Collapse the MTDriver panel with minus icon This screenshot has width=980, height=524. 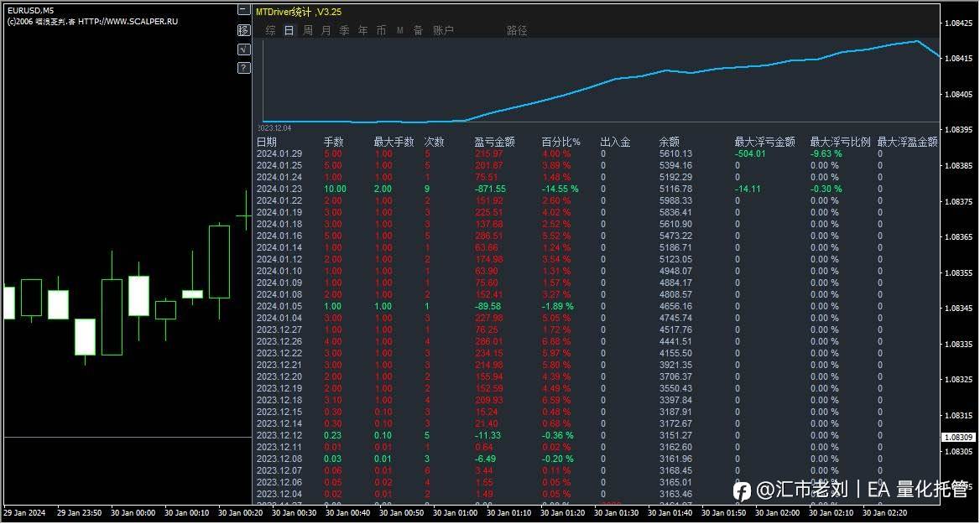tap(244, 10)
